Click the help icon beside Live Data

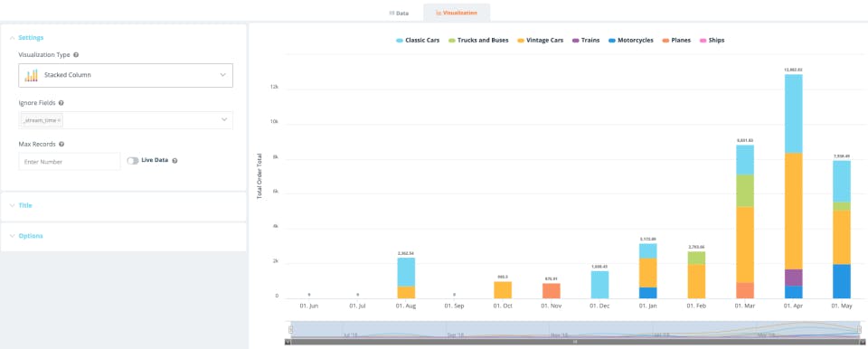click(x=175, y=161)
